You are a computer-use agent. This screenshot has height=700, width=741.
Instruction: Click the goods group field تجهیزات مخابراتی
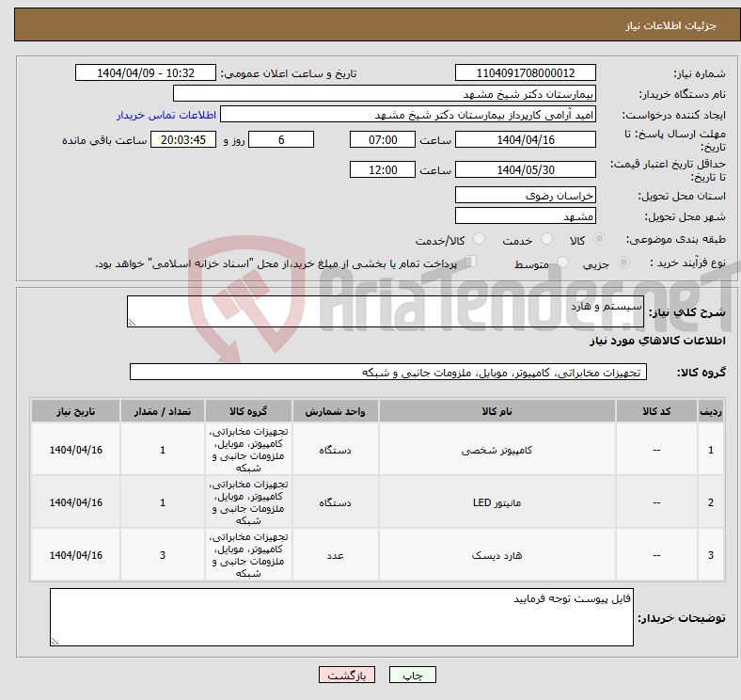click(x=388, y=372)
